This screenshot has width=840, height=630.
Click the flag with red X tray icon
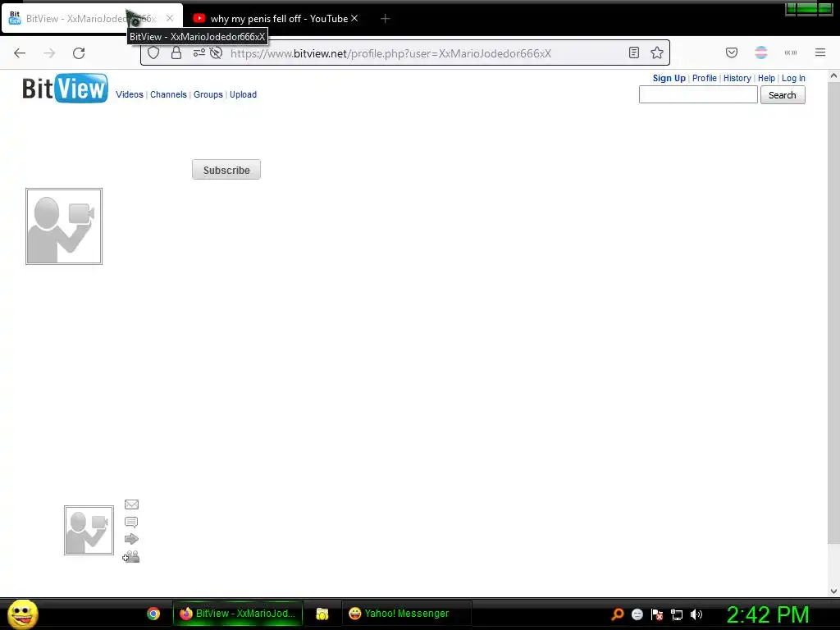tap(657, 614)
